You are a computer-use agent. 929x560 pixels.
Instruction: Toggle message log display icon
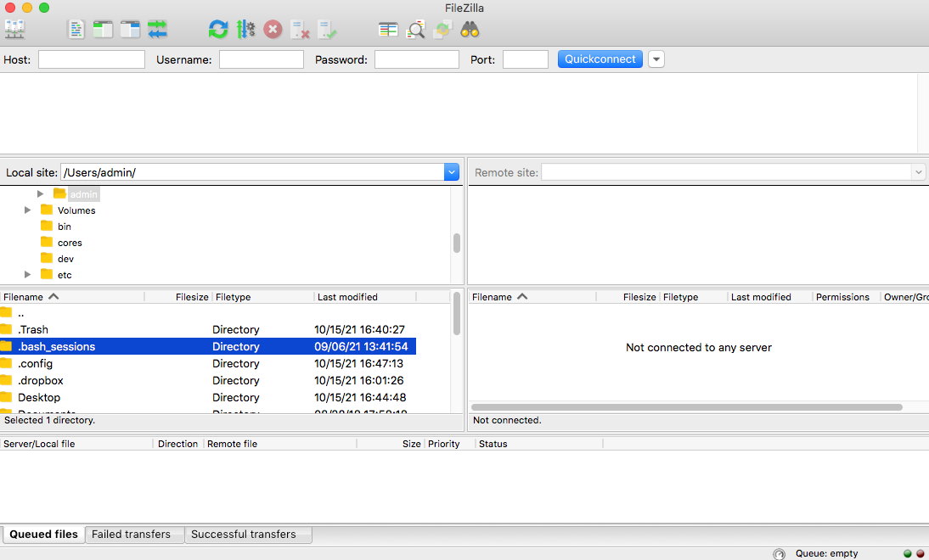coord(76,29)
